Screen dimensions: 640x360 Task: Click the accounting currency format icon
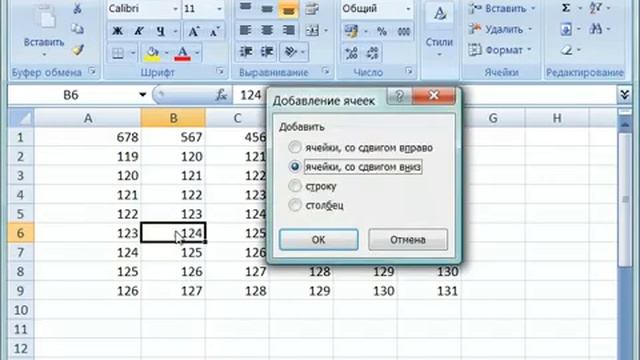351,31
